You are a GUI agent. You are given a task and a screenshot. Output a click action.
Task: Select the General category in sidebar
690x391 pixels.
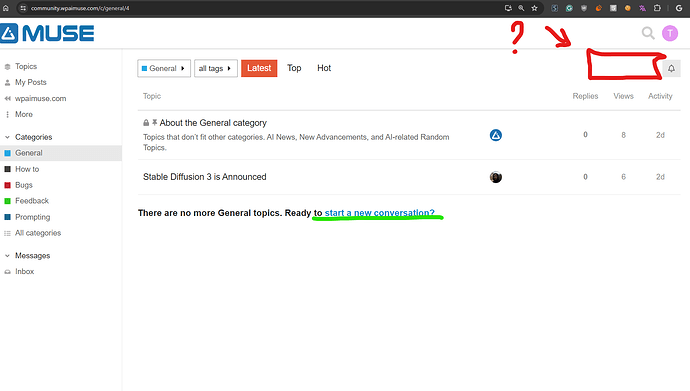61,153
